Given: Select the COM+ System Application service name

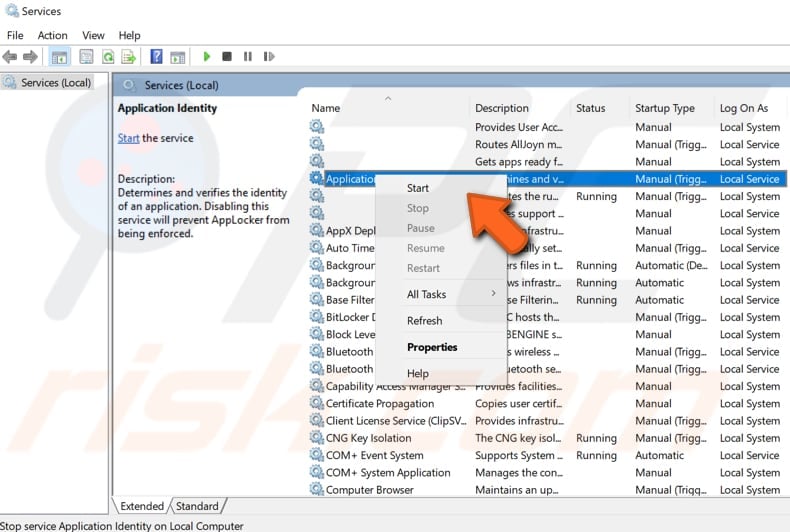Looking at the screenshot, I should point(388,473).
